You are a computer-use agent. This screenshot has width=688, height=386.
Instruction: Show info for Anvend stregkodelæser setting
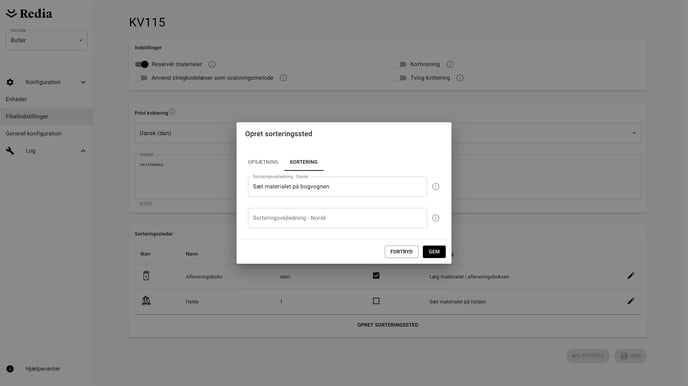coord(283,78)
